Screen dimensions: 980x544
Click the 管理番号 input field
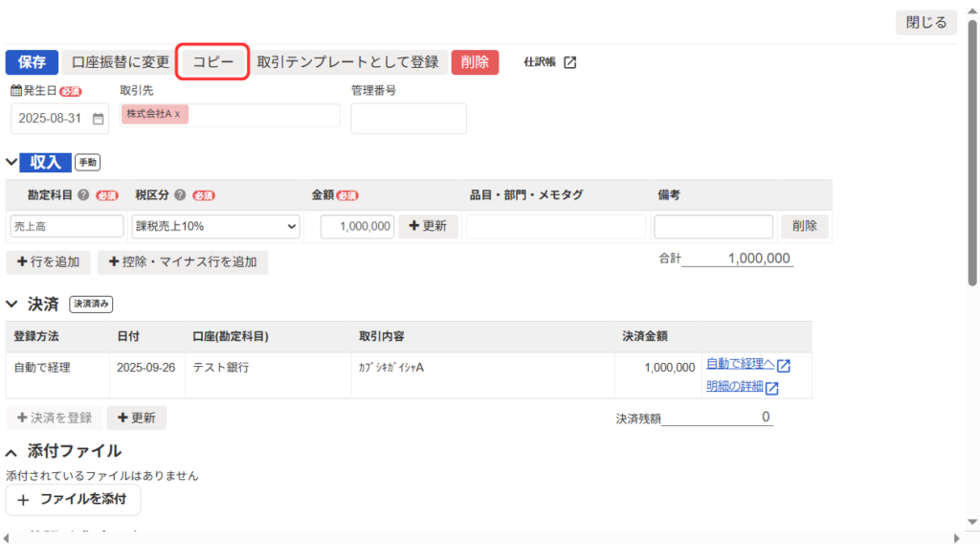point(409,119)
